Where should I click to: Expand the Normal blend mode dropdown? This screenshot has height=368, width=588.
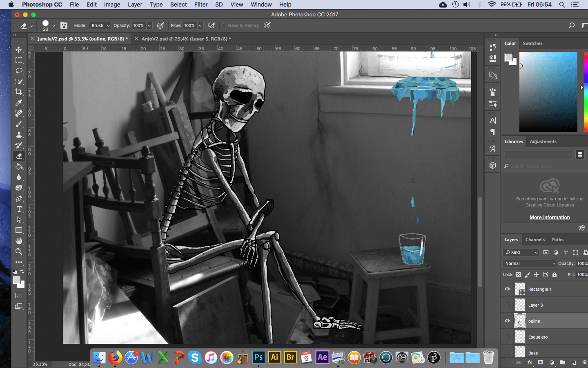(x=530, y=264)
